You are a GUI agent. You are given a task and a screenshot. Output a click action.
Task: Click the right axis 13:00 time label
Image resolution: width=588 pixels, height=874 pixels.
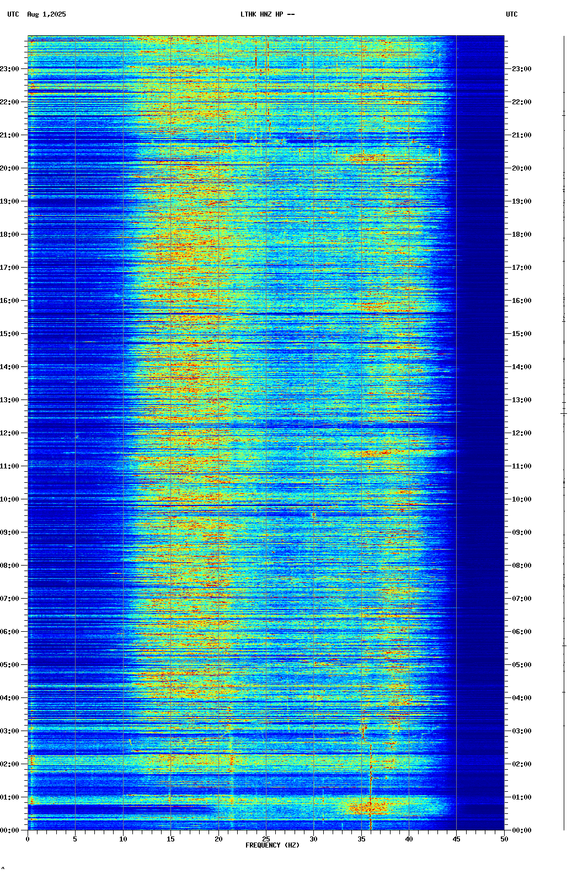[522, 400]
